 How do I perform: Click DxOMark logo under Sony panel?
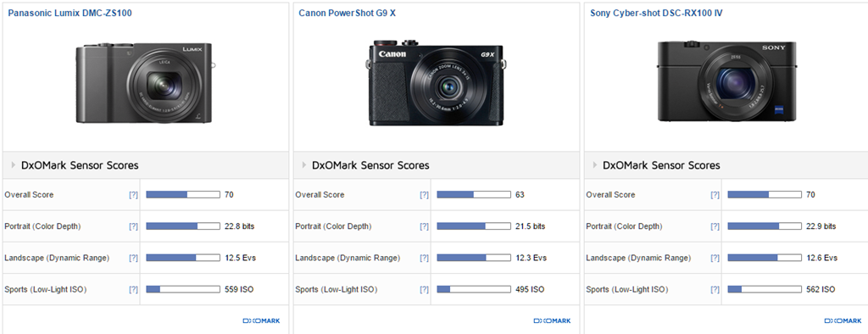click(843, 320)
